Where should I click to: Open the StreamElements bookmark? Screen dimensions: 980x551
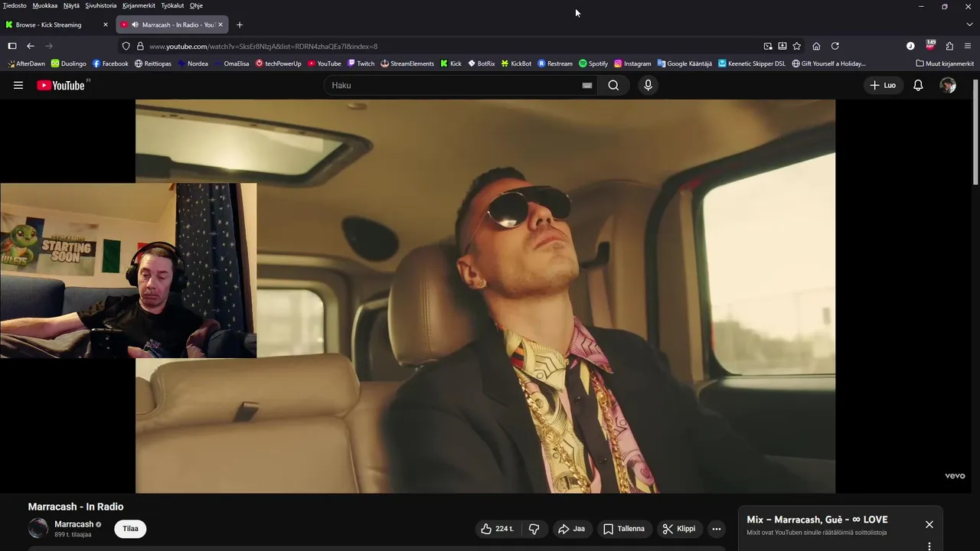pos(407,64)
